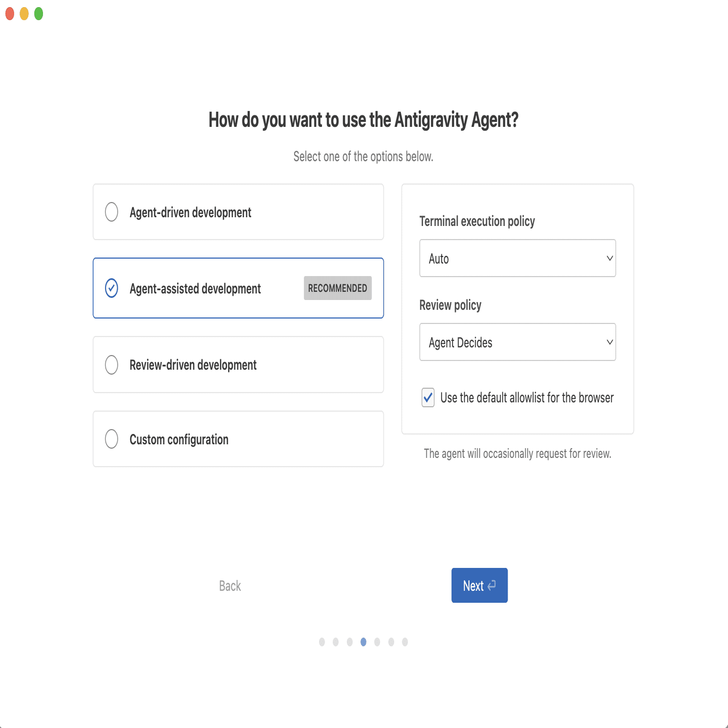Screen dimensions: 728x728
Task: Go back using the Back link
Action: point(230,586)
